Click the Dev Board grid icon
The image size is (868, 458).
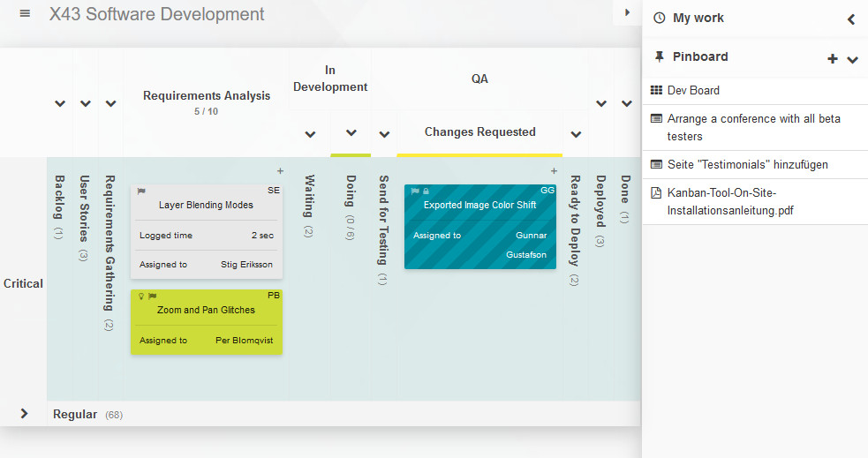[656, 90]
